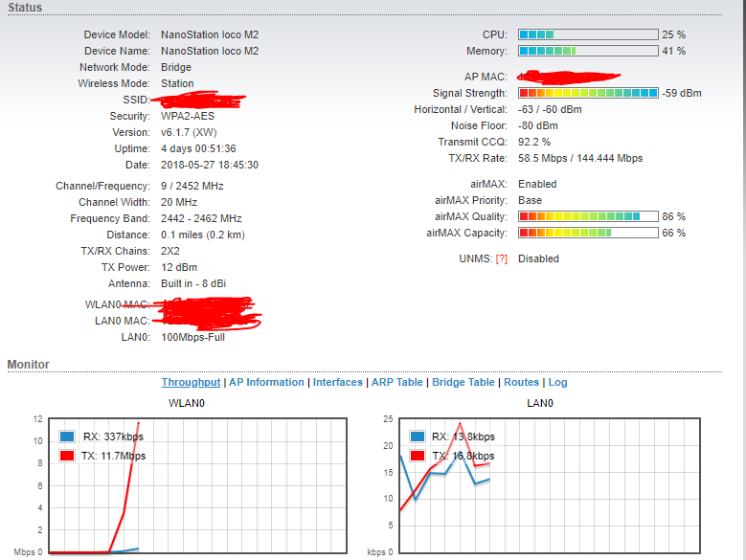Image resolution: width=746 pixels, height=560 pixels.
Task: Select the signal reading -59 dBm
Action: tap(682, 93)
